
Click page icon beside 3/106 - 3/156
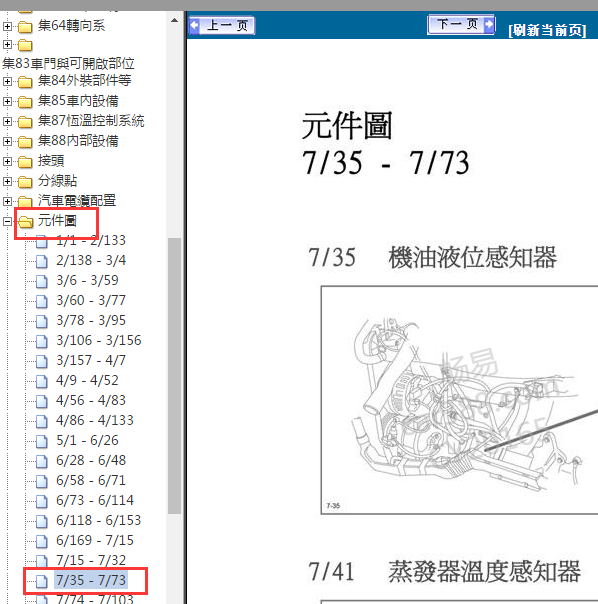pos(42,342)
